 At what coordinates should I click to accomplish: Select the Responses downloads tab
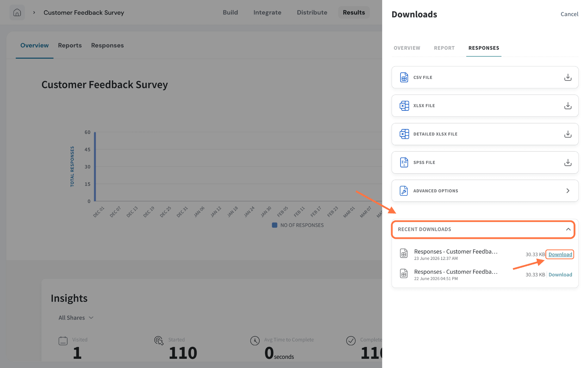pyautogui.click(x=484, y=48)
